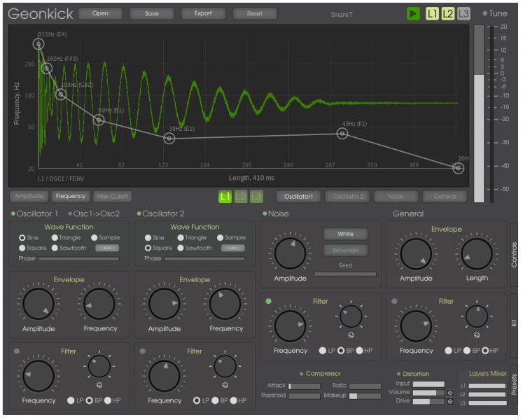
Task: Enable the Oscillator 1 filter
Action: (17, 351)
